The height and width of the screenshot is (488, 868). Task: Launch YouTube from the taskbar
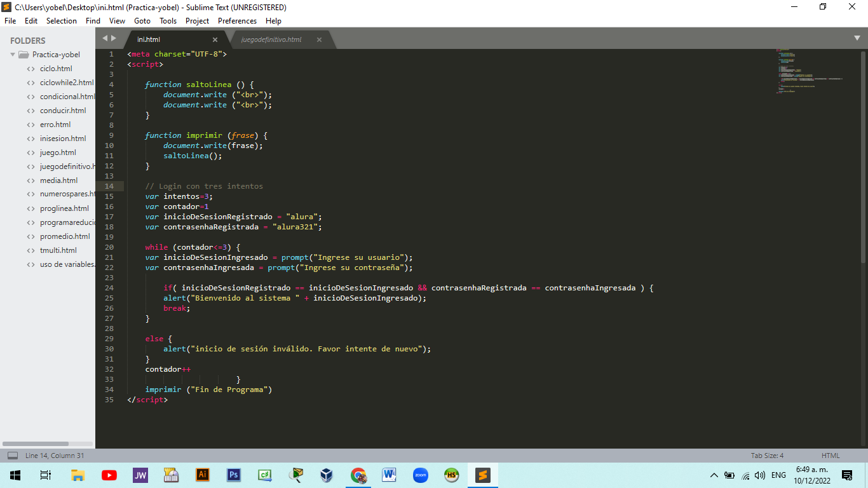(109, 475)
